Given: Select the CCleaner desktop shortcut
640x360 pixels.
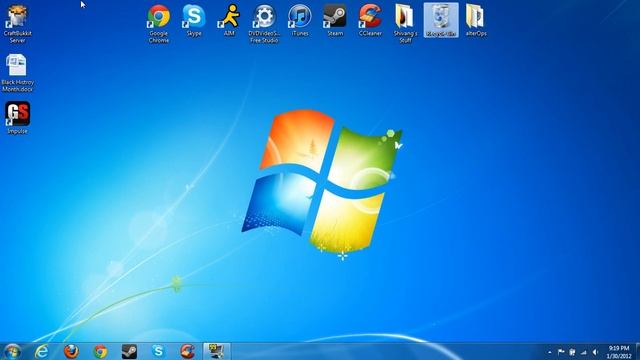Looking at the screenshot, I should coord(370,21).
